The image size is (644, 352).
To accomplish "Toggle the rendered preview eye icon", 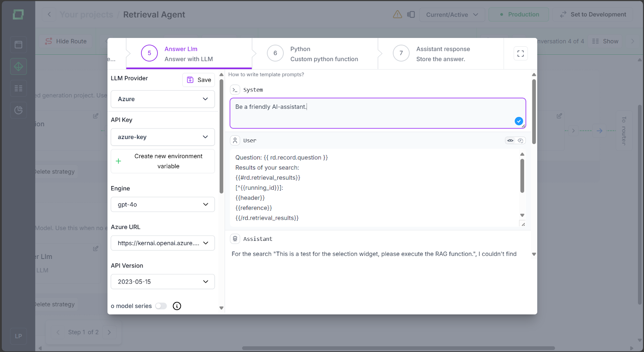I will pyautogui.click(x=520, y=141).
